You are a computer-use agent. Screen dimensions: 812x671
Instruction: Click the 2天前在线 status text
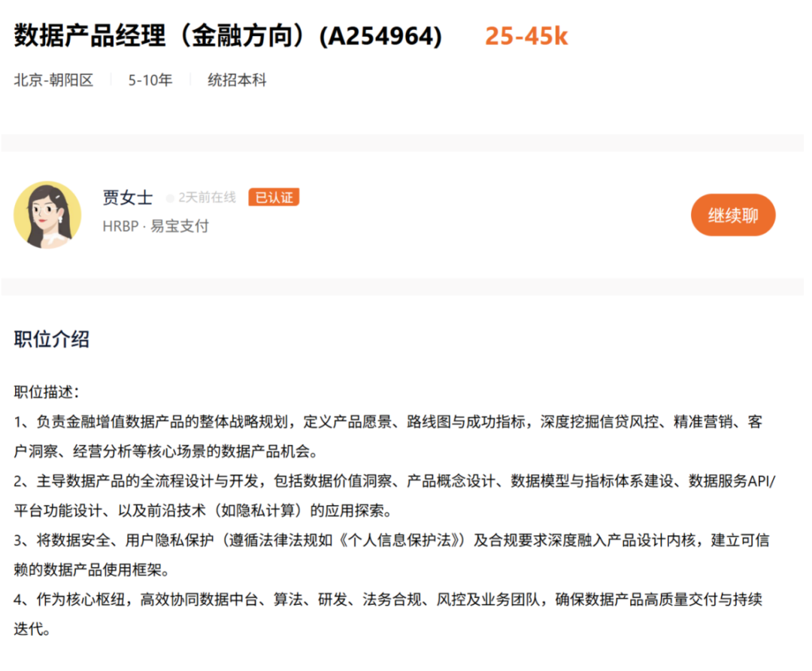click(x=207, y=198)
